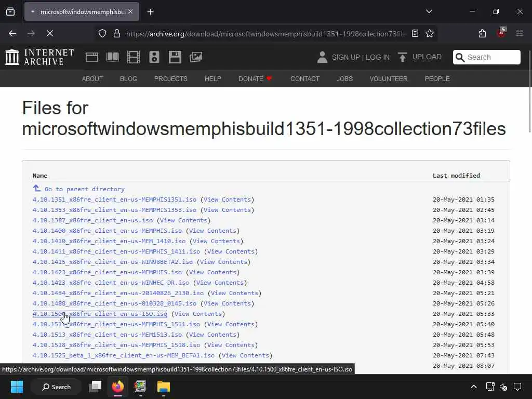The image size is (532, 399).
Task: Open the Web archive icon
Action: 92,57
